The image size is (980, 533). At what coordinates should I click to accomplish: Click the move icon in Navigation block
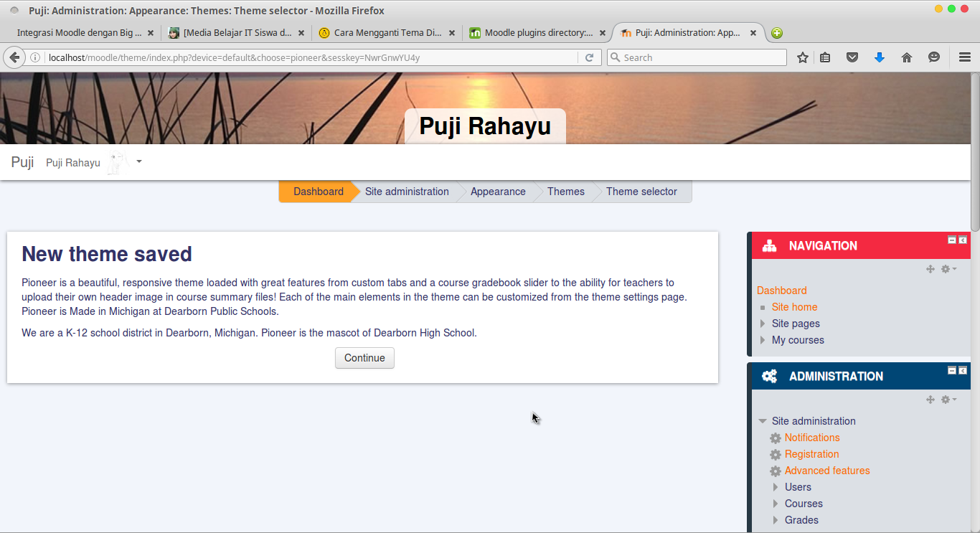[930, 269]
